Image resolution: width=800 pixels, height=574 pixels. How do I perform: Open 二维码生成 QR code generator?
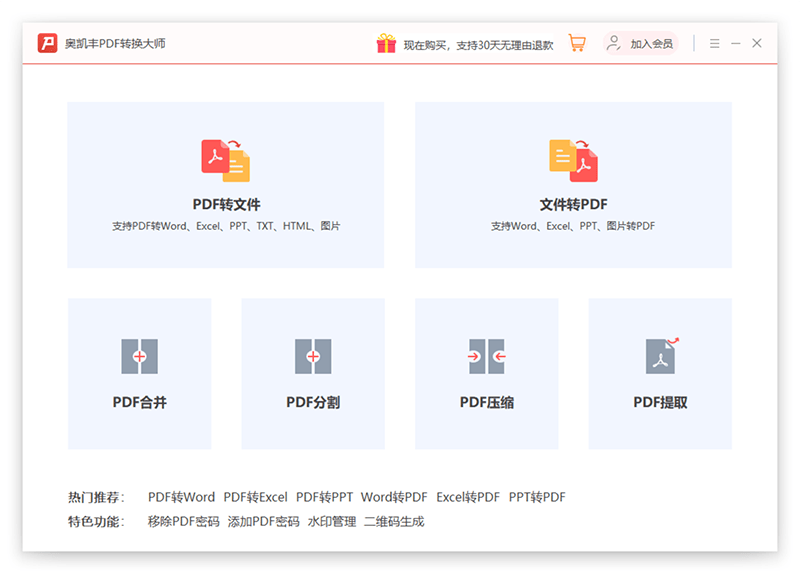393,521
